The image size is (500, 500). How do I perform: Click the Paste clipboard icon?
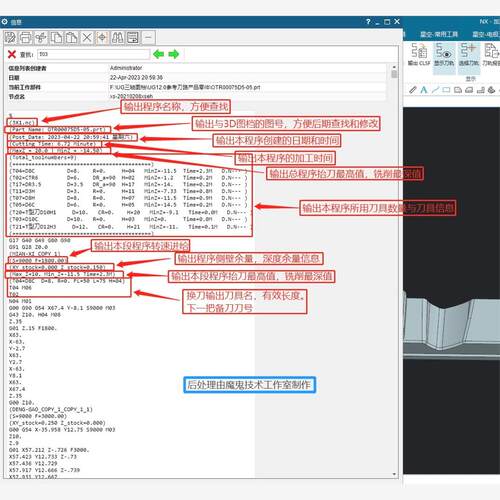(71, 37)
